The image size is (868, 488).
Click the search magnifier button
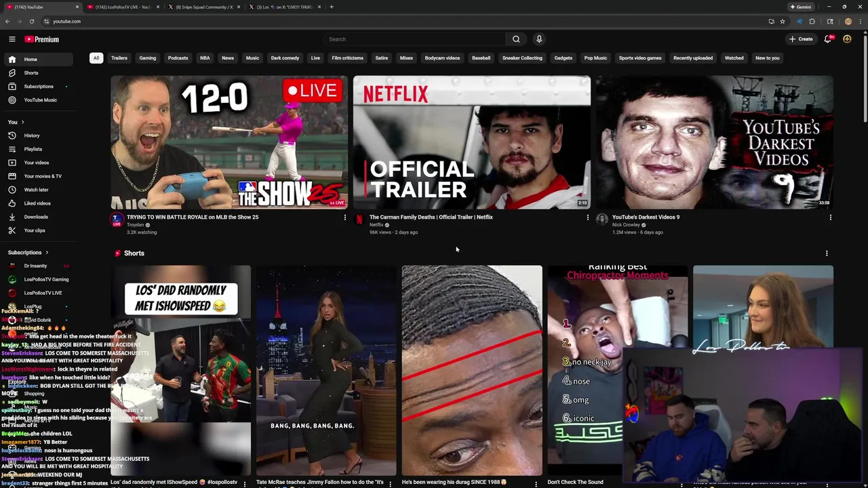pos(516,39)
